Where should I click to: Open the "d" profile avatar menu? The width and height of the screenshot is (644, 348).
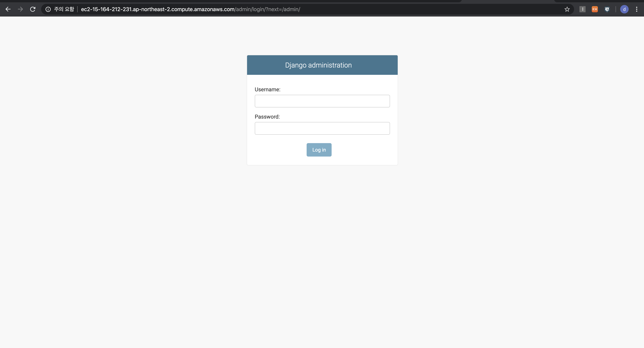(x=624, y=9)
